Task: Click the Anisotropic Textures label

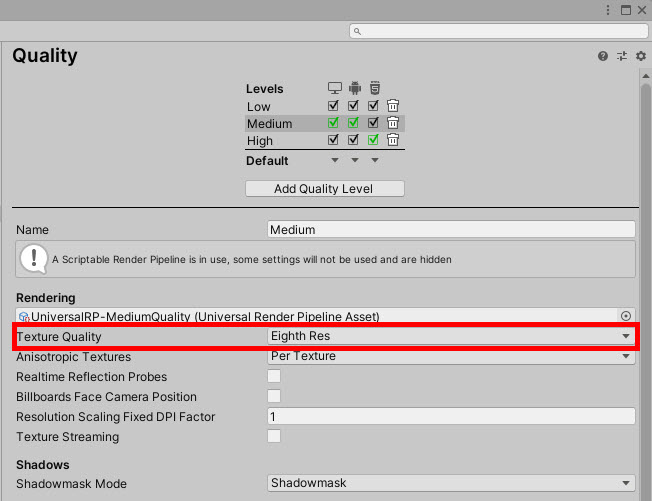Action: click(74, 357)
